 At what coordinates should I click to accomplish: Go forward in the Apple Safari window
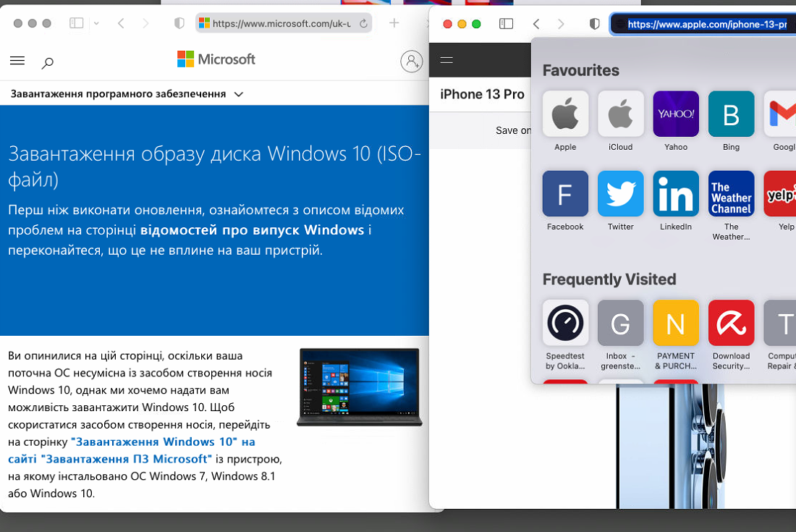click(x=561, y=24)
